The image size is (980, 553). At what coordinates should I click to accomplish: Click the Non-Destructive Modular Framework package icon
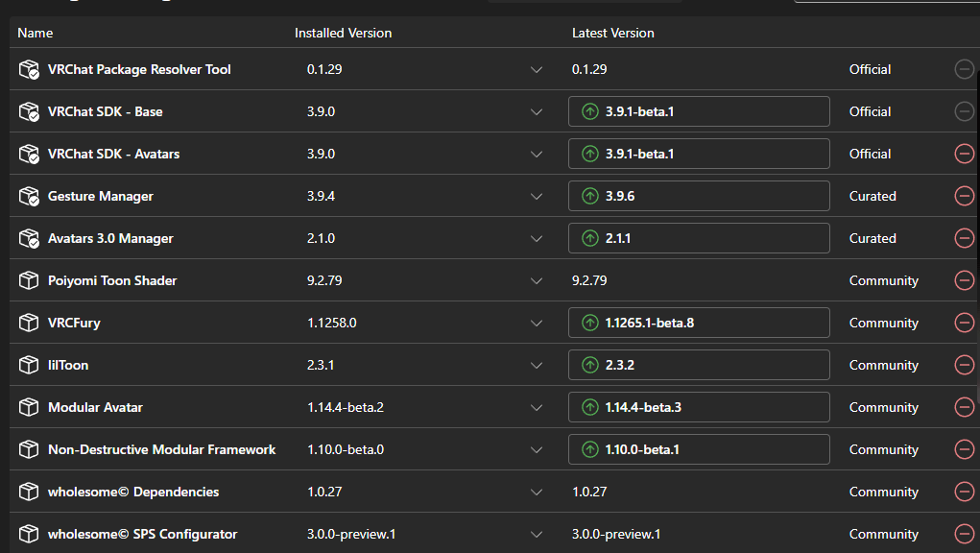click(x=29, y=449)
